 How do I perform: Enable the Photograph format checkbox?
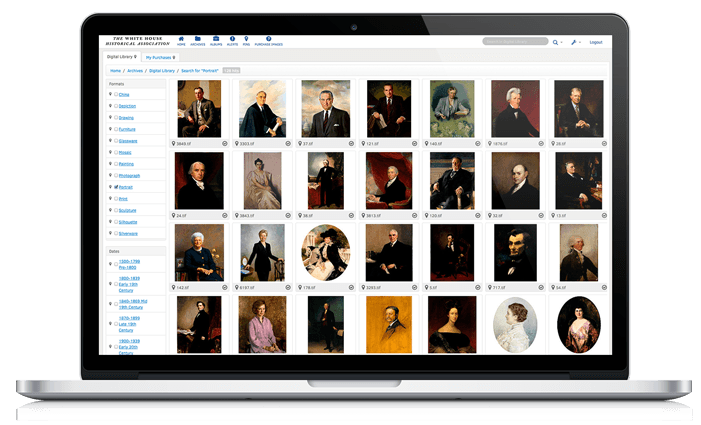[117, 175]
